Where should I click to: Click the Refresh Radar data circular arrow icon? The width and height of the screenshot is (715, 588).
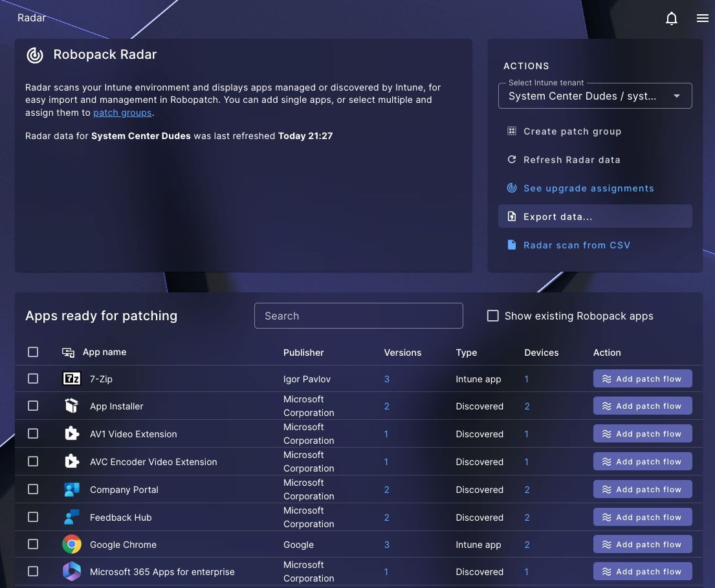click(x=512, y=160)
